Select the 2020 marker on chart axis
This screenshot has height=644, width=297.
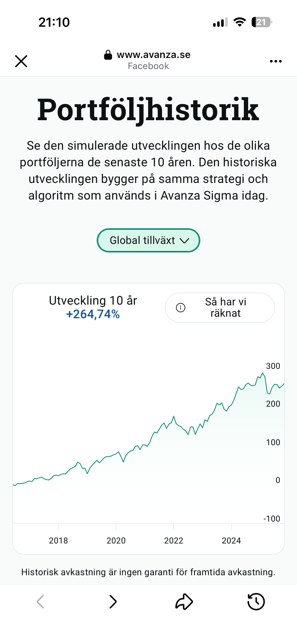[116, 540]
